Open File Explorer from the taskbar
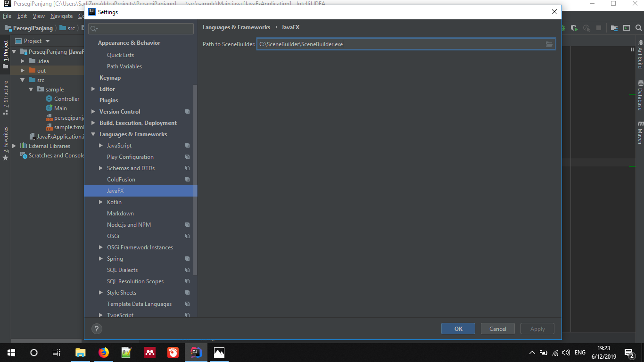 tap(81, 353)
